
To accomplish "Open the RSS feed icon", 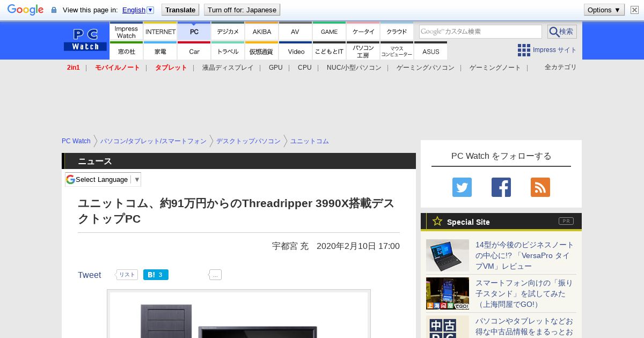I will point(540,187).
